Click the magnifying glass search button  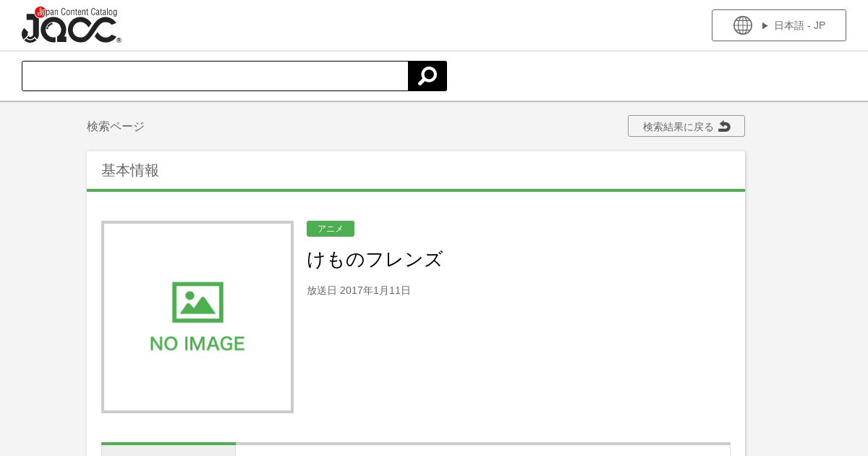click(427, 76)
